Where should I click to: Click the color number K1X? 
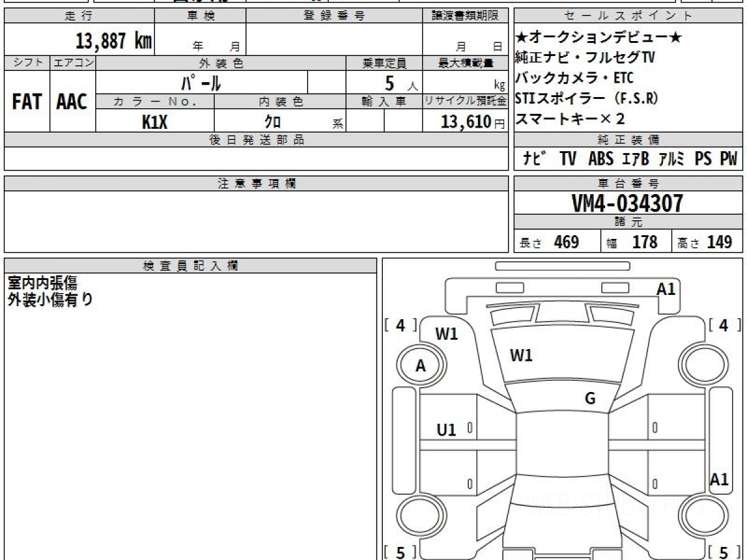click(x=154, y=122)
